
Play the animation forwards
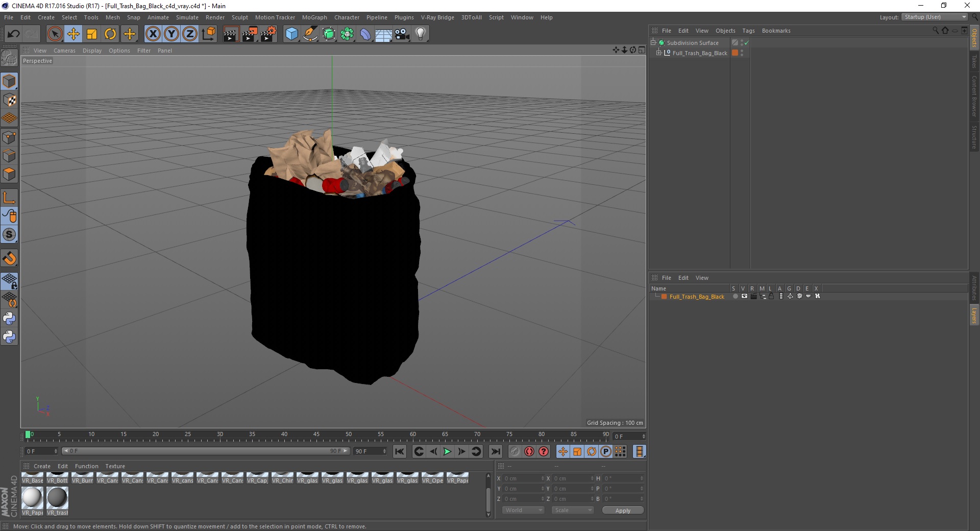click(447, 451)
